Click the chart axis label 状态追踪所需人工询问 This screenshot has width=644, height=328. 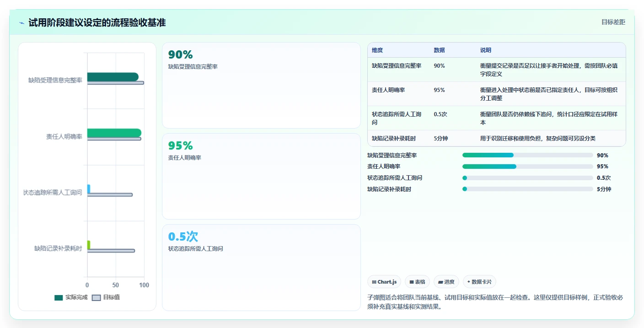click(53, 193)
